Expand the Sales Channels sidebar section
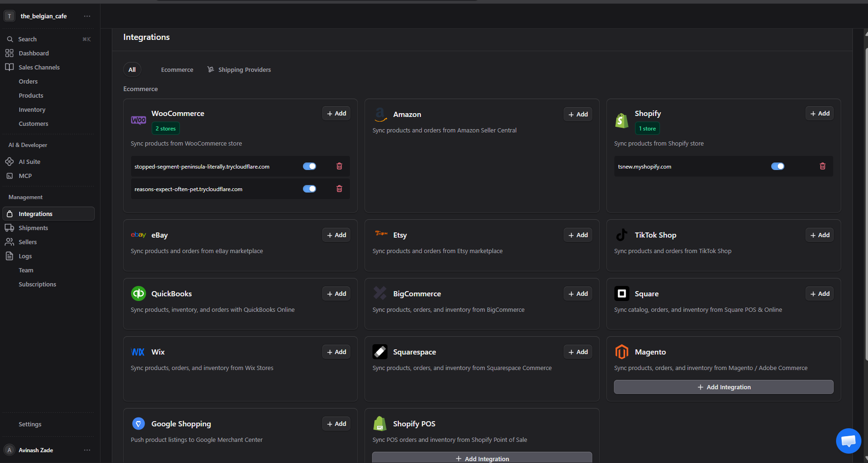 (39, 67)
